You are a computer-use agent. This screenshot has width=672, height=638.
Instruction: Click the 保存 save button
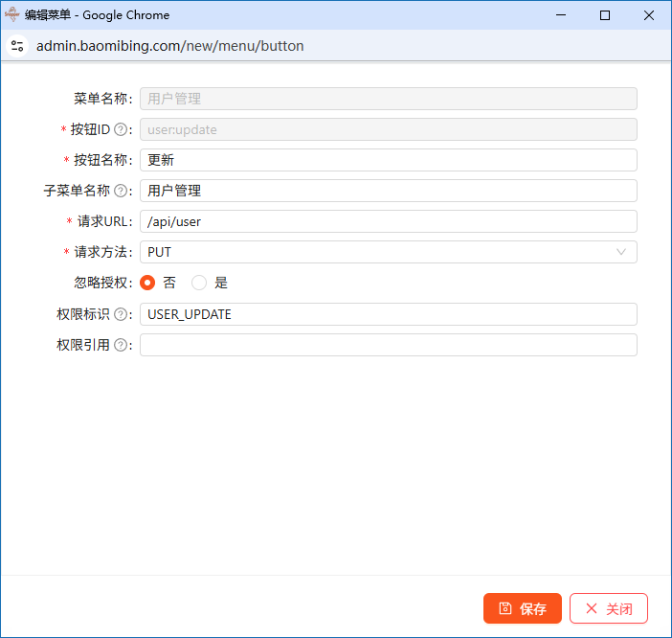pos(523,608)
